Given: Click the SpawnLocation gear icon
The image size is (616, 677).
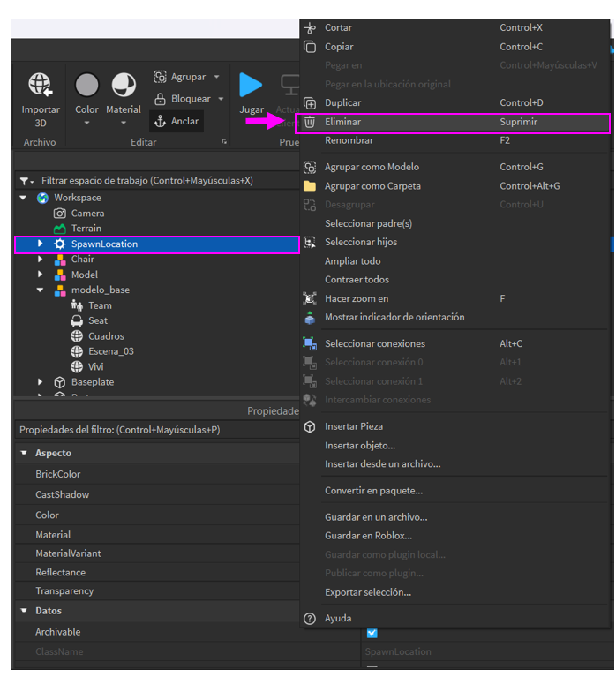Looking at the screenshot, I should point(60,244).
